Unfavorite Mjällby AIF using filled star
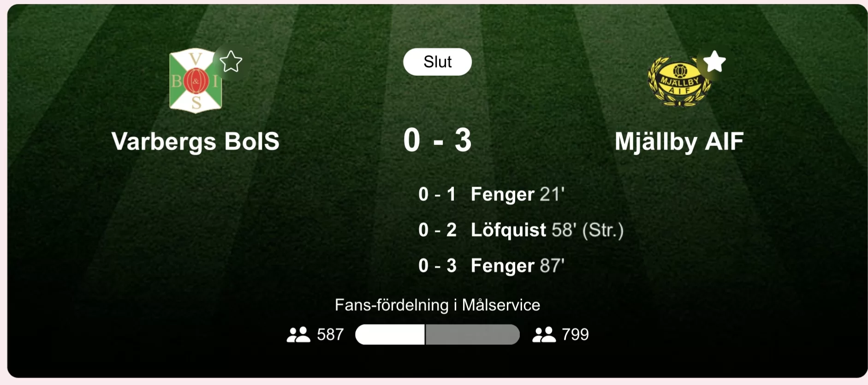Image resolution: width=868 pixels, height=385 pixels. tap(714, 61)
